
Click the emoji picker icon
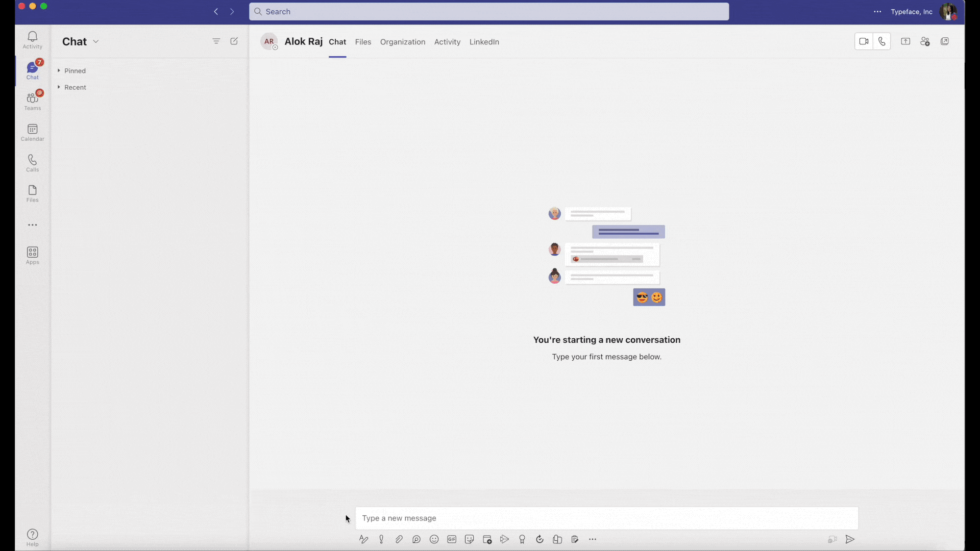[434, 540]
